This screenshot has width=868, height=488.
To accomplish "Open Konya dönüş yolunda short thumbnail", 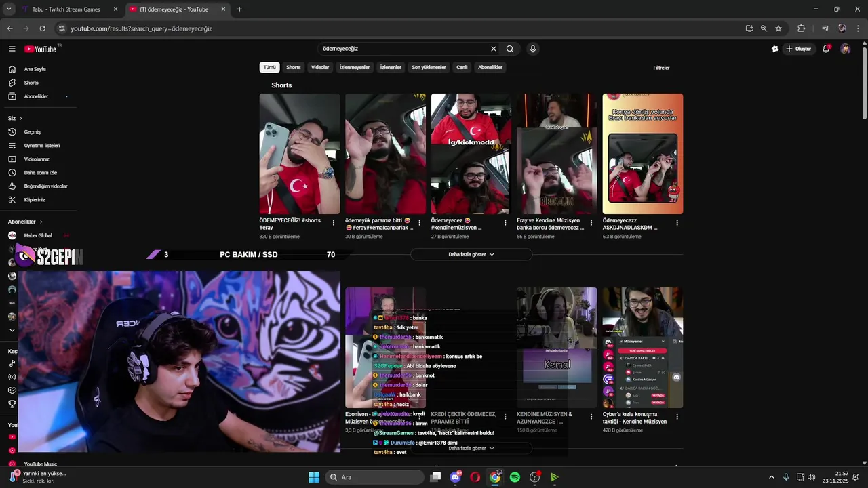I will point(643,154).
